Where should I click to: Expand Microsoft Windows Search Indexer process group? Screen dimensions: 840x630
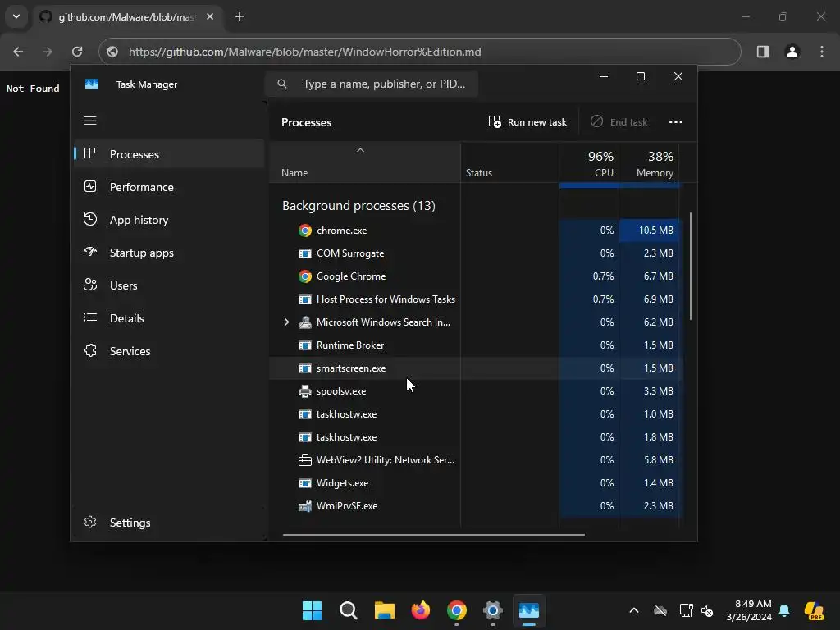point(286,322)
